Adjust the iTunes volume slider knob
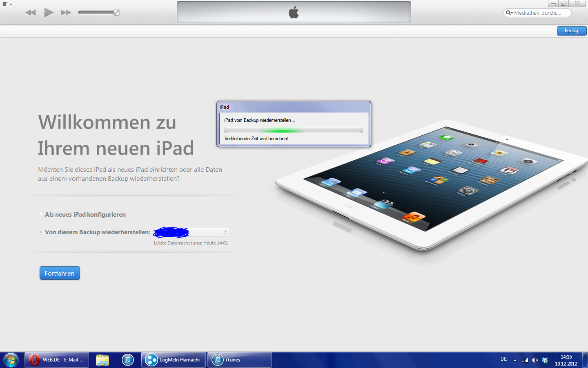 (x=117, y=13)
